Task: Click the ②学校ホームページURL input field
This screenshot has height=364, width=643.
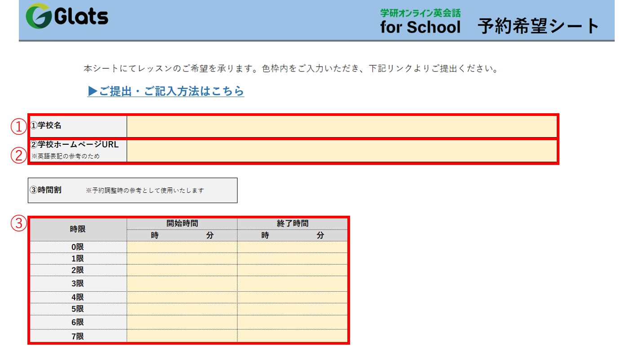Action: pos(341,151)
